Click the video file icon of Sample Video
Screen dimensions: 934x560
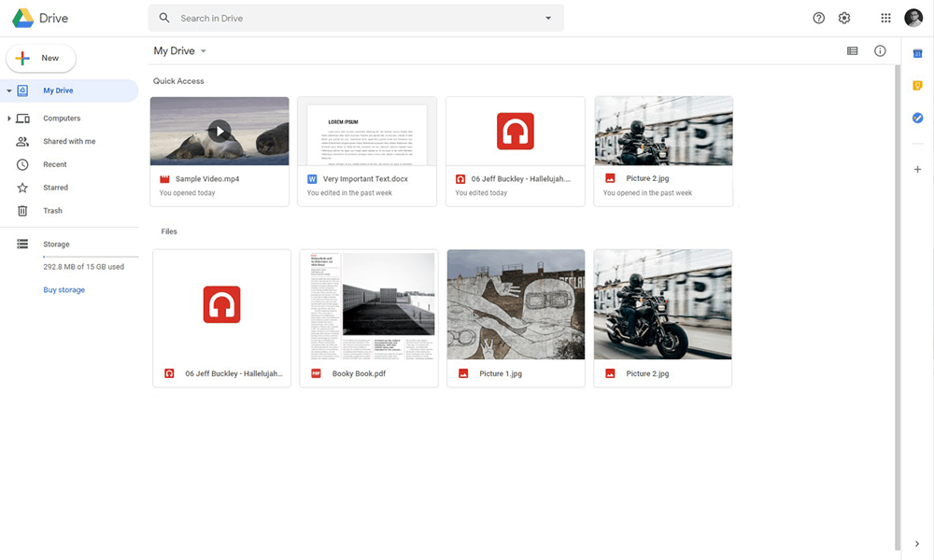164,178
